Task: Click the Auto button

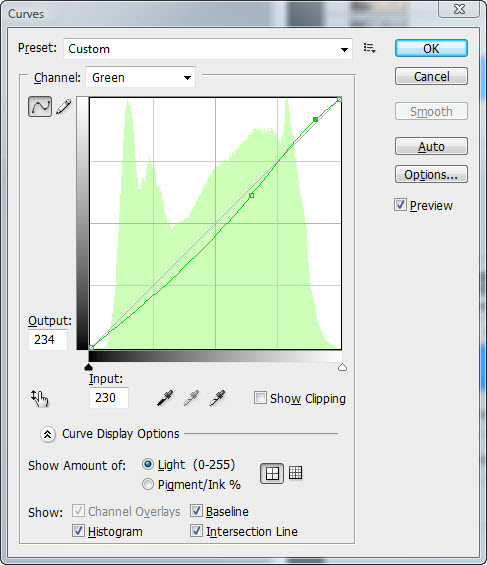Action: [x=431, y=146]
